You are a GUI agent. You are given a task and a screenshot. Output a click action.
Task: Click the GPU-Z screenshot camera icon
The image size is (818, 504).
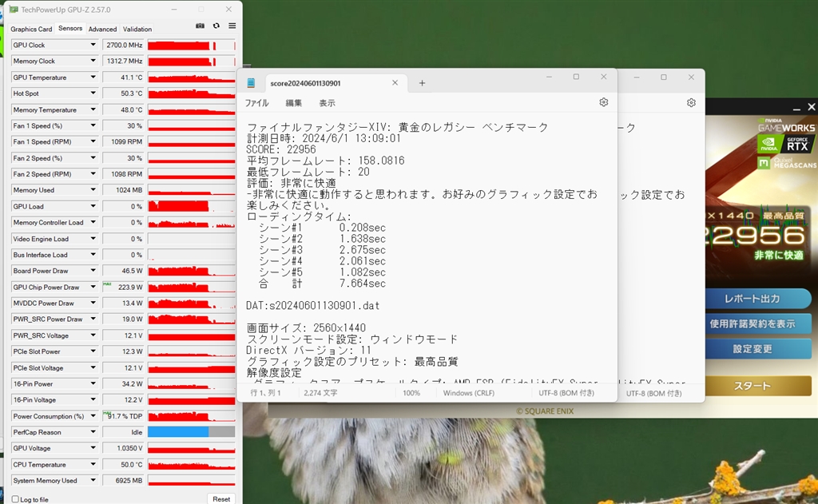coord(200,26)
